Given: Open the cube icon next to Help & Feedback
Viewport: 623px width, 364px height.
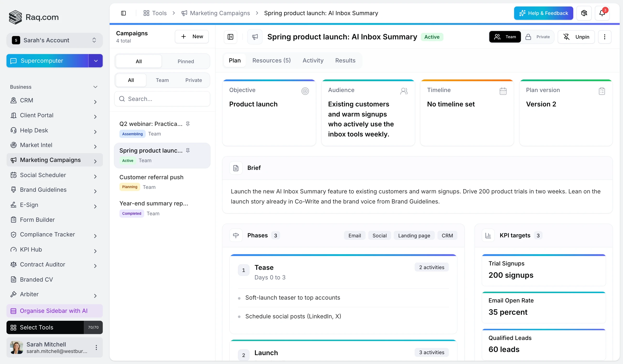Looking at the screenshot, I should (584, 13).
